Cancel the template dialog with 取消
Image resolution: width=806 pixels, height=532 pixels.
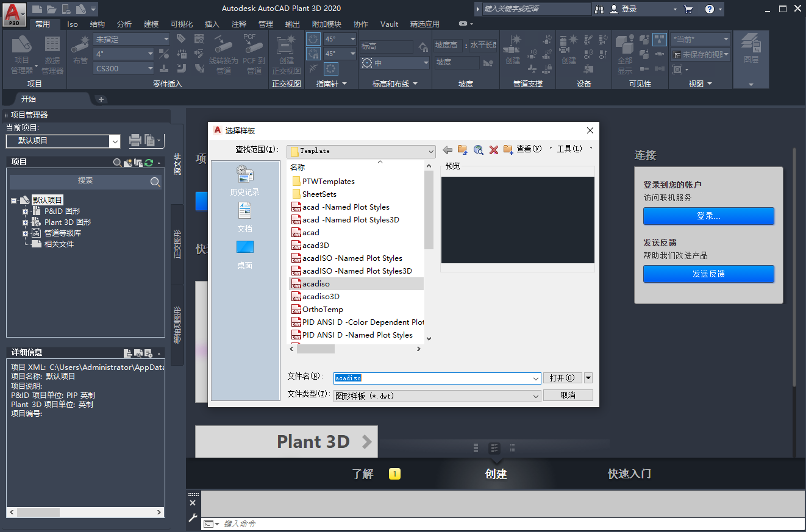568,395
